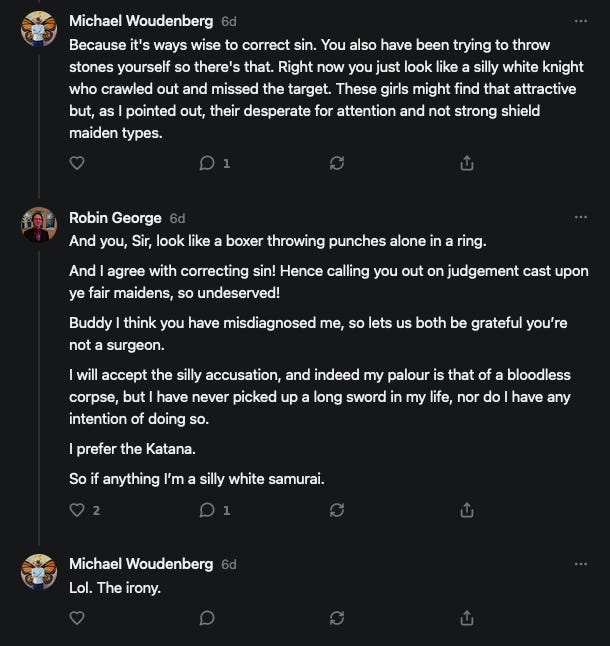Share Robin George's comment

467,510
